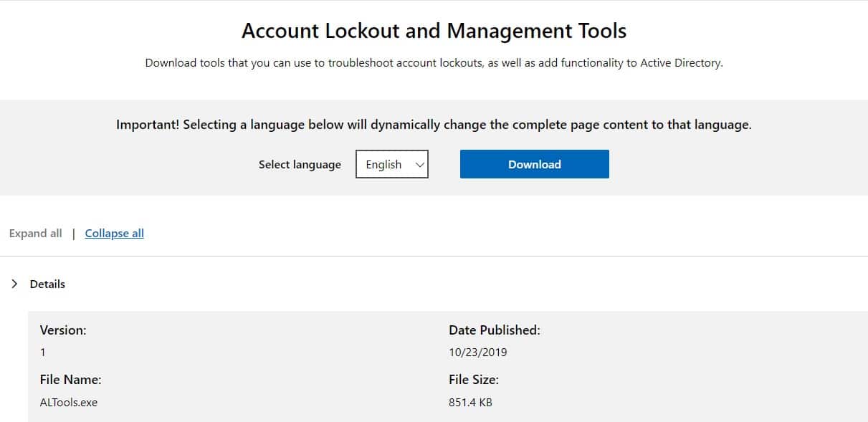Click the File Name: label
The height and width of the screenshot is (422, 868).
[x=70, y=379]
